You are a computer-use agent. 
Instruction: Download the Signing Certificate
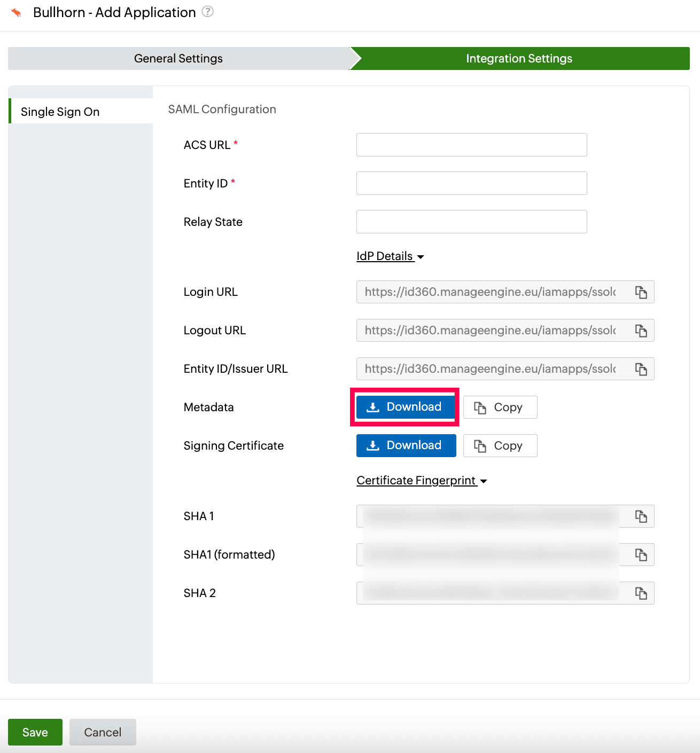coord(406,445)
